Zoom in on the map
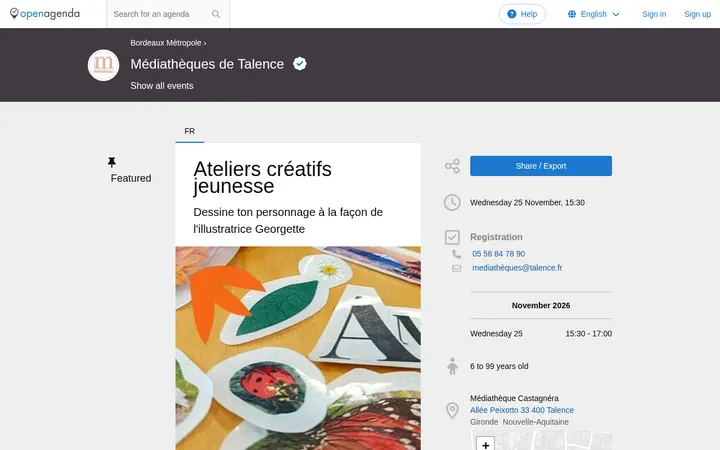 coord(485,444)
